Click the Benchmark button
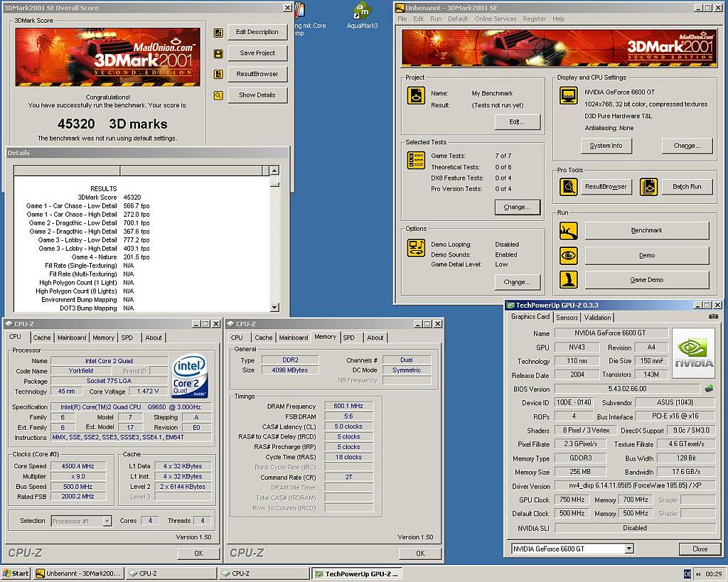728x582 pixels. click(x=647, y=230)
